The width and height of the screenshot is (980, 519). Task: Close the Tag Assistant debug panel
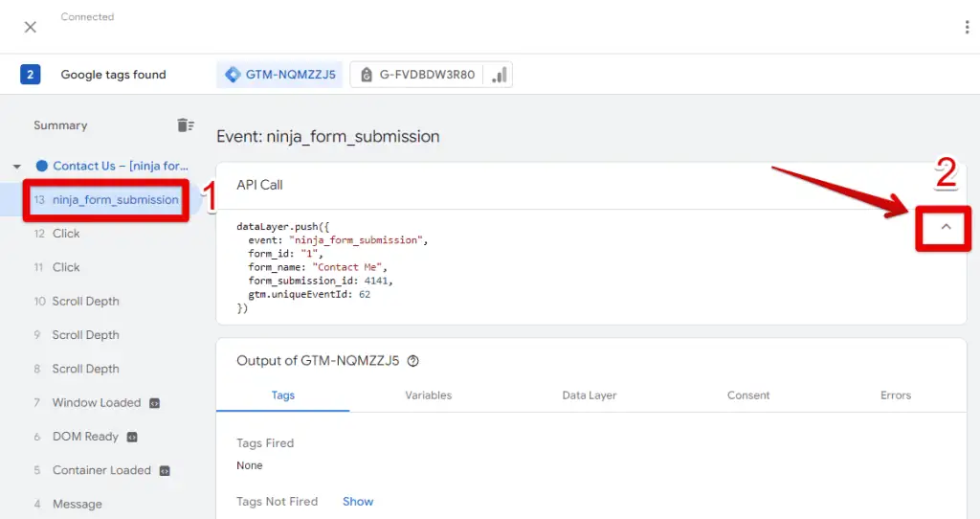tap(31, 27)
